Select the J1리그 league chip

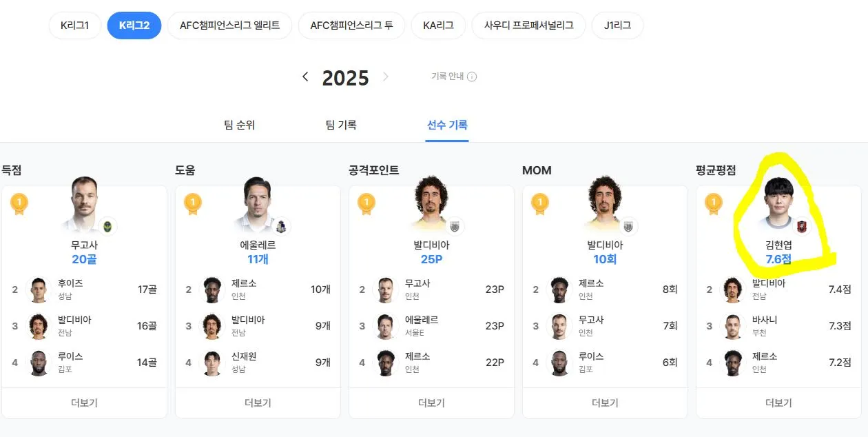click(x=617, y=26)
